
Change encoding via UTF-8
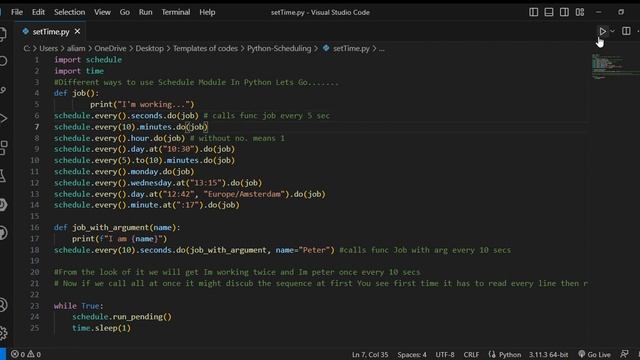[x=445, y=354]
